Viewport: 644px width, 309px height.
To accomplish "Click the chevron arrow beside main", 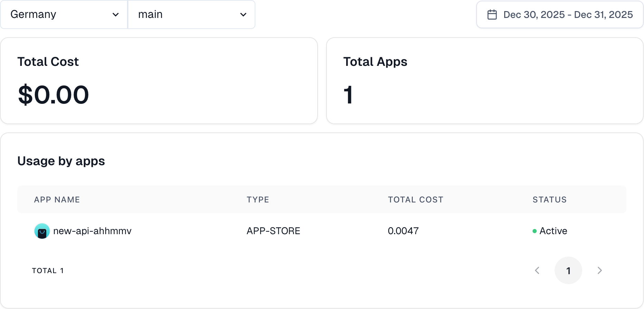I will [x=243, y=14].
